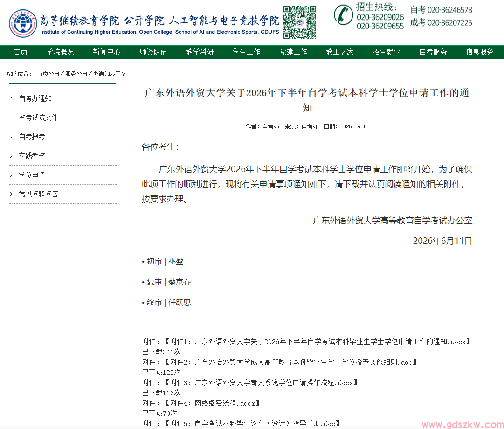Go to 教工之家 navigation item
Screen dimensions: 504x429
pos(340,52)
